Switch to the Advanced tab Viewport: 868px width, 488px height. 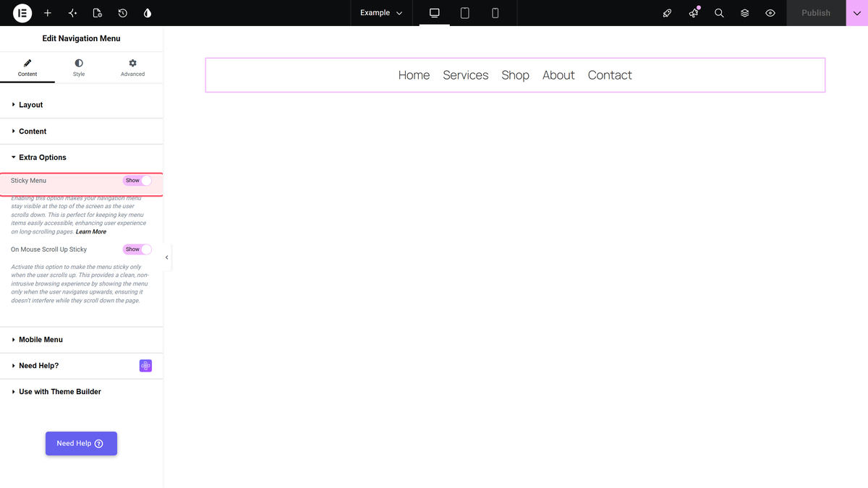[132, 68]
